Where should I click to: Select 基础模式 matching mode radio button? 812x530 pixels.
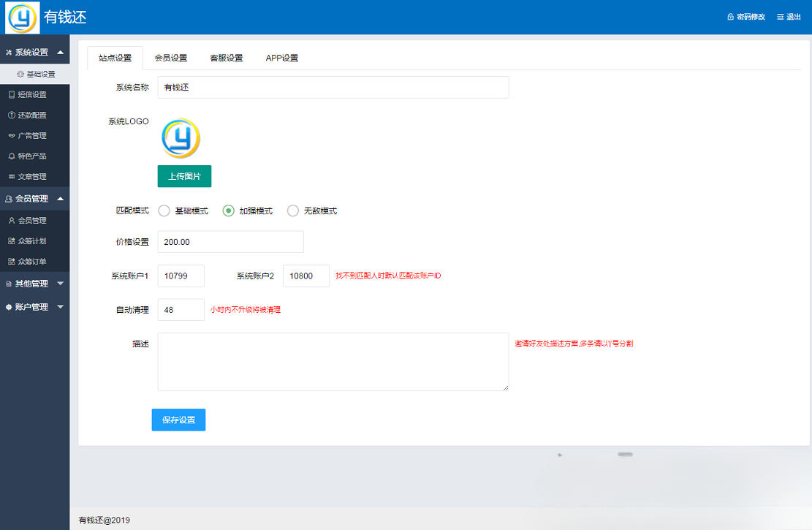(164, 211)
